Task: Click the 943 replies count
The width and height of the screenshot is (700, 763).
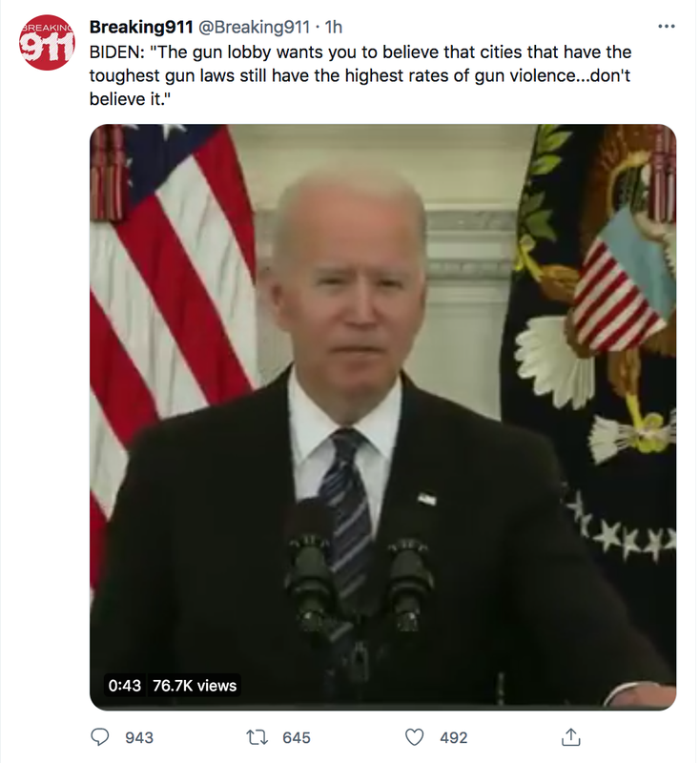Action: click(x=139, y=737)
